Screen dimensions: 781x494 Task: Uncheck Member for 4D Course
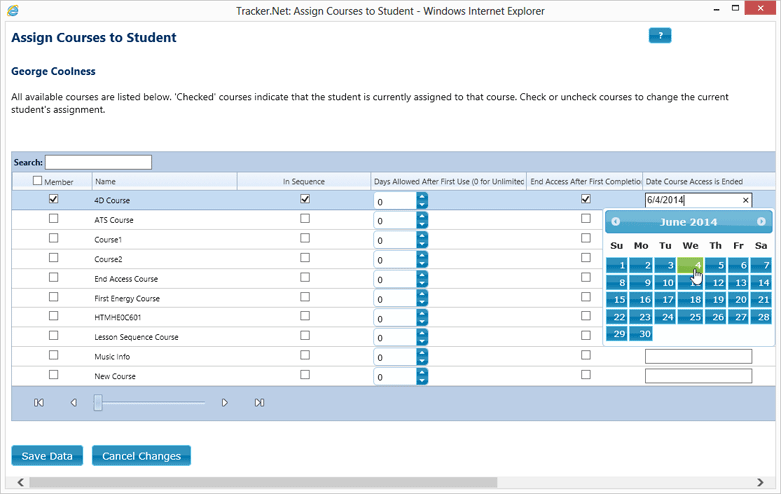click(53, 199)
